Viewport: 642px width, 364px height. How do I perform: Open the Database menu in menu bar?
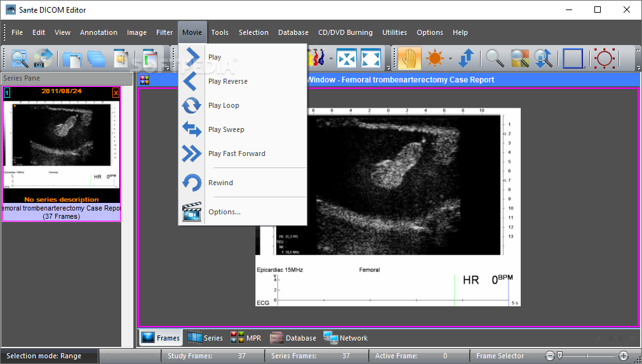click(293, 32)
